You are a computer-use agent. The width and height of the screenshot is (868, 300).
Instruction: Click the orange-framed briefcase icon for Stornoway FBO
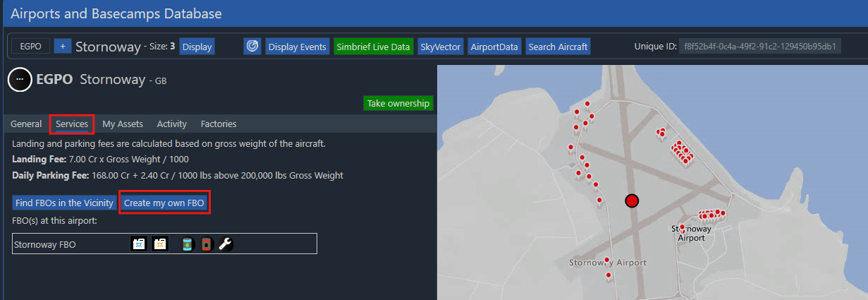point(160,244)
